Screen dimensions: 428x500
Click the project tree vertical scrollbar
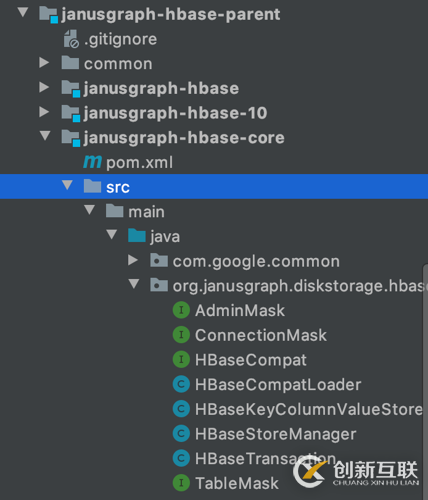point(425,382)
